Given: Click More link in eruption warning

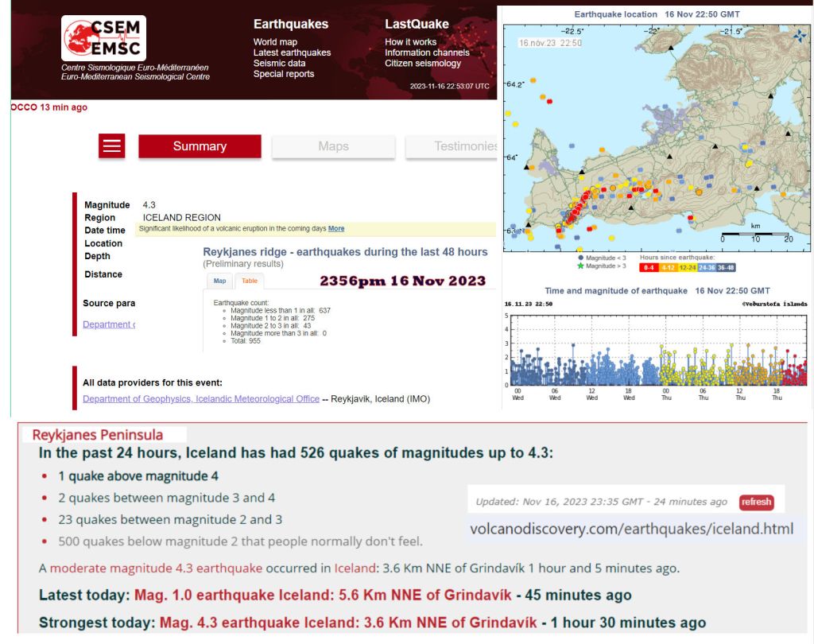Looking at the screenshot, I should click(x=336, y=229).
